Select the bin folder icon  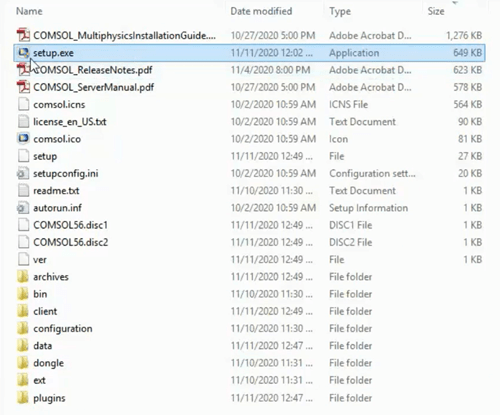(23, 294)
